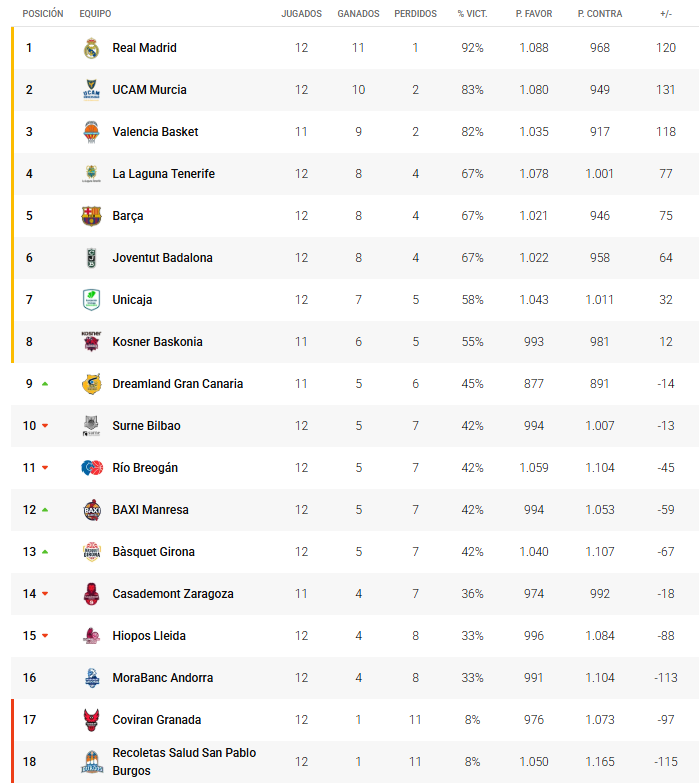Click the Unicaja team logo
Image resolution: width=699 pixels, height=784 pixels.
click(91, 300)
